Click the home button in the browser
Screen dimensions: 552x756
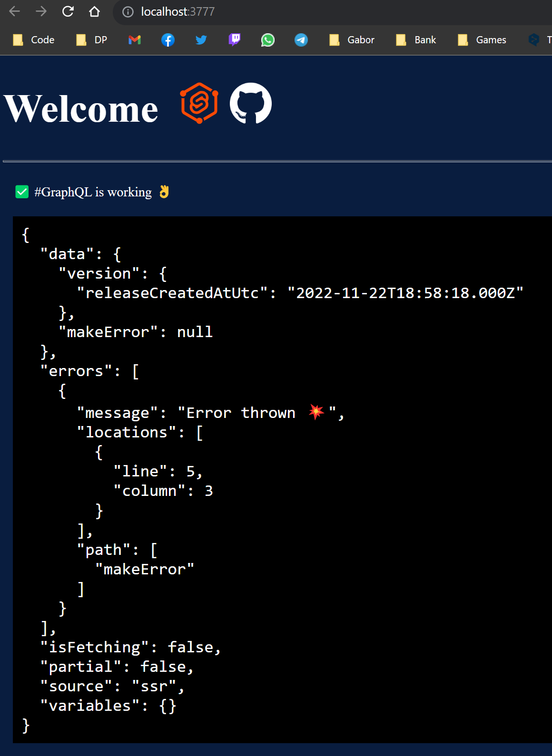tap(95, 11)
